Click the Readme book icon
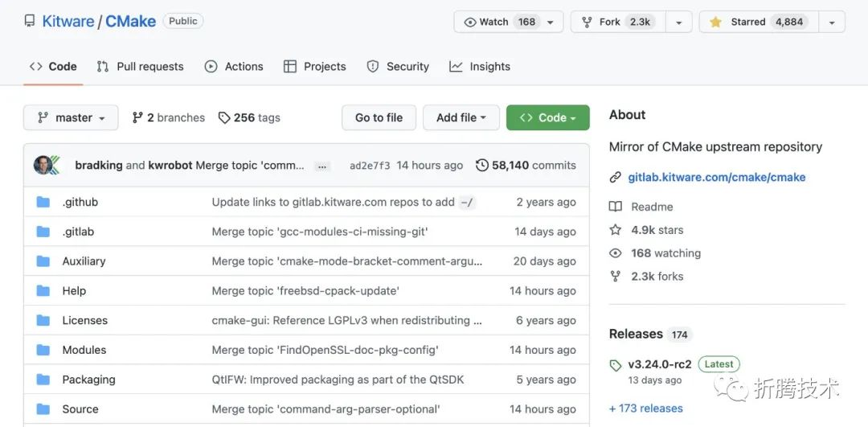The height and width of the screenshot is (427, 868). [x=616, y=207]
